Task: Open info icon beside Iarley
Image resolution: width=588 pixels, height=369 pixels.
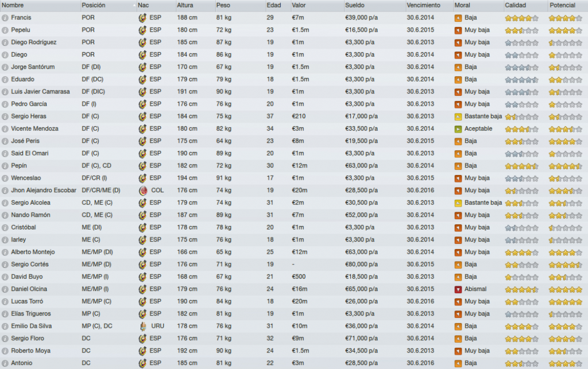Action: click(5, 240)
